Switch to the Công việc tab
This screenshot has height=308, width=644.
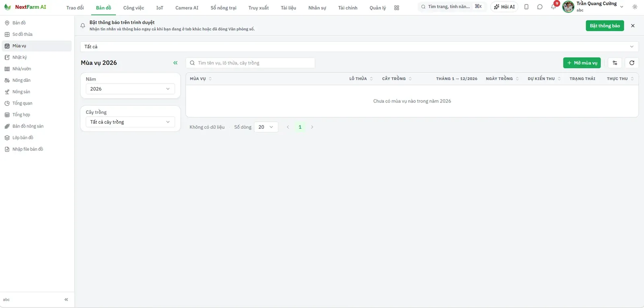tap(134, 8)
